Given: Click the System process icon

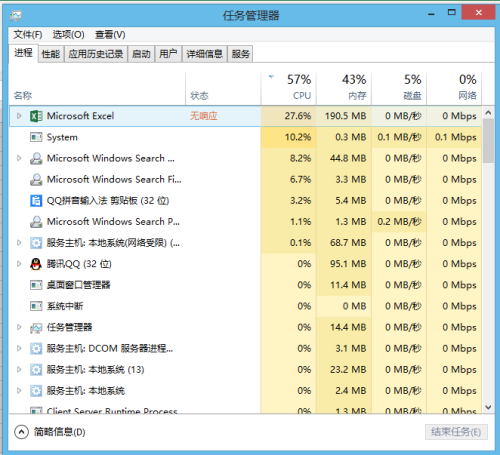Looking at the screenshot, I should [x=36, y=137].
